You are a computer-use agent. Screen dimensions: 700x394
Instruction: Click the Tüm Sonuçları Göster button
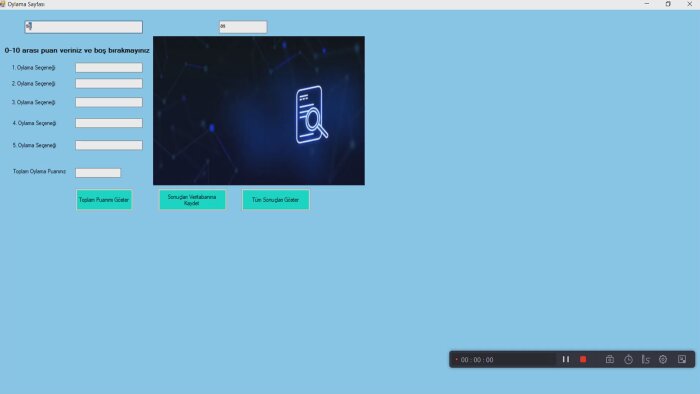pos(275,200)
